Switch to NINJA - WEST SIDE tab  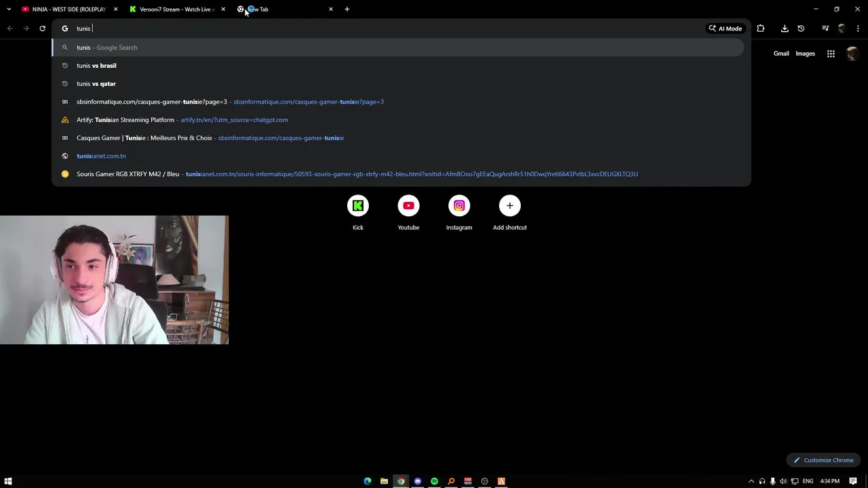[x=69, y=9]
